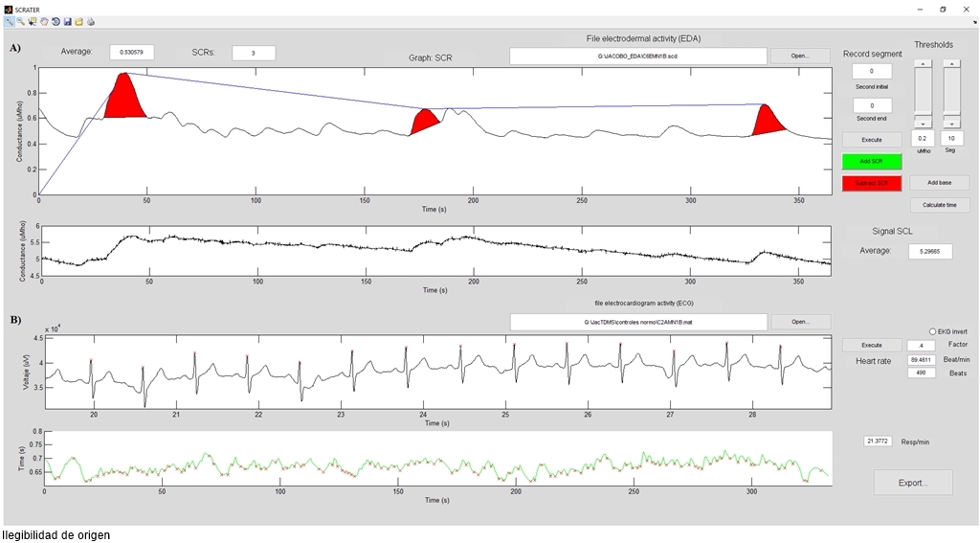Click the Calculate time button
980x543 pixels.
pyautogui.click(x=939, y=205)
